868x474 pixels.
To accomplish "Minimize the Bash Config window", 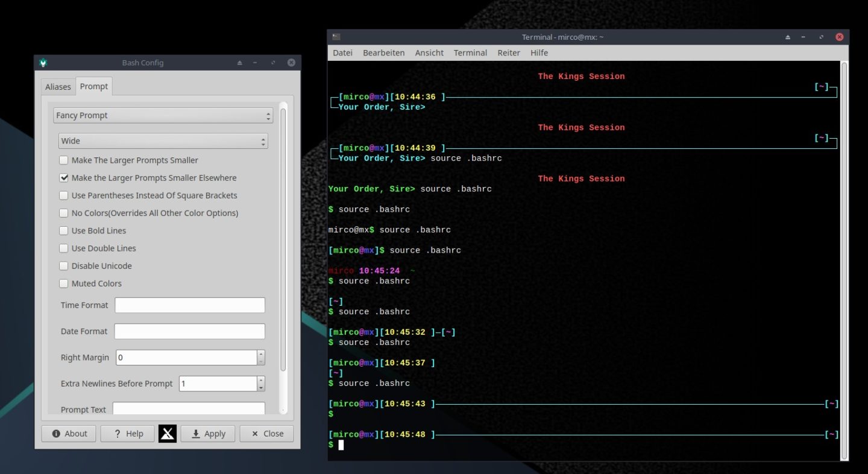I will click(x=256, y=63).
